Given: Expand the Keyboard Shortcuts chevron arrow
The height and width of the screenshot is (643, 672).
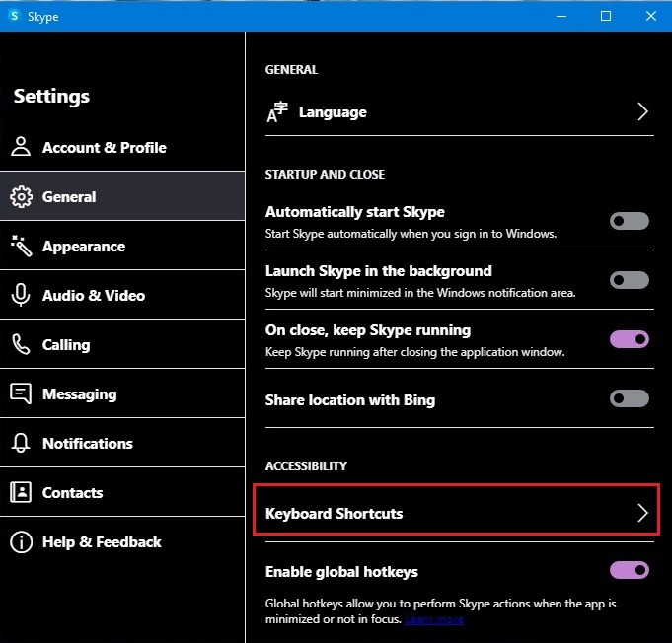Looking at the screenshot, I should click(x=642, y=513).
